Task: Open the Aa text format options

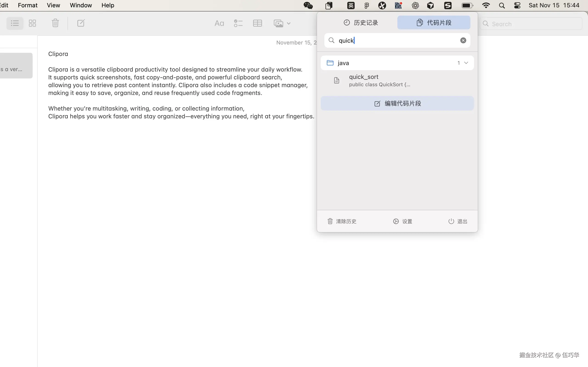Action: click(219, 23)
